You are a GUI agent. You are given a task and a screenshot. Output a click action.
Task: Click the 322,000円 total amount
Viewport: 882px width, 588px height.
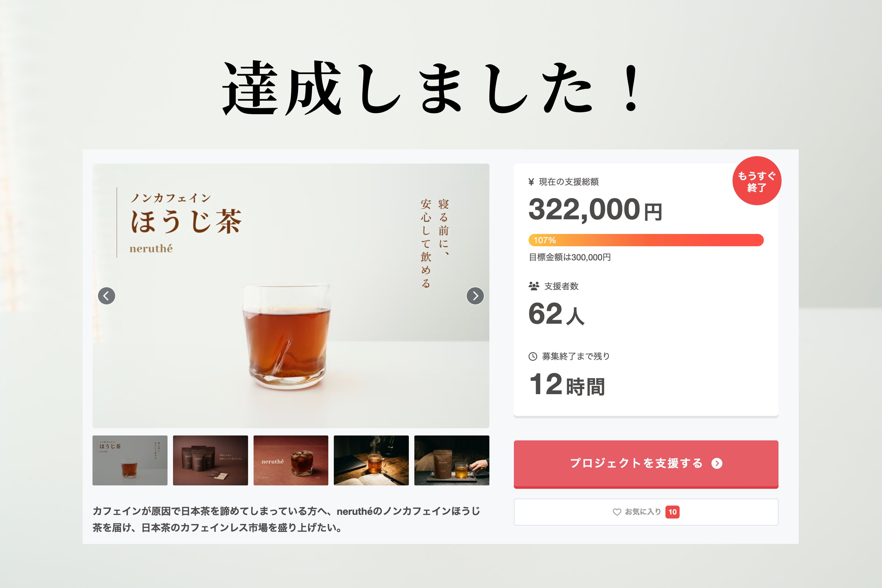pos(595,209)
